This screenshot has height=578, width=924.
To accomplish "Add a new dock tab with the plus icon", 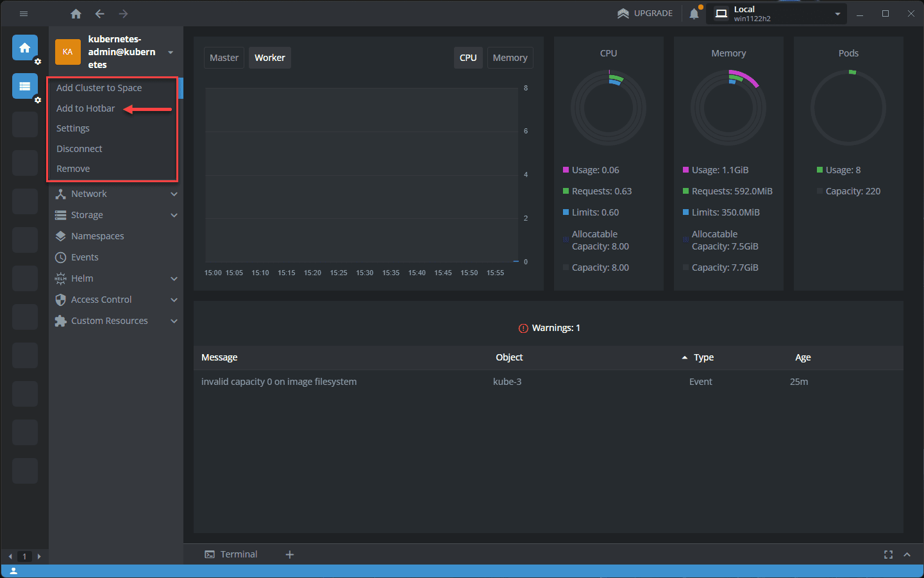I will (x=290, y=554).
